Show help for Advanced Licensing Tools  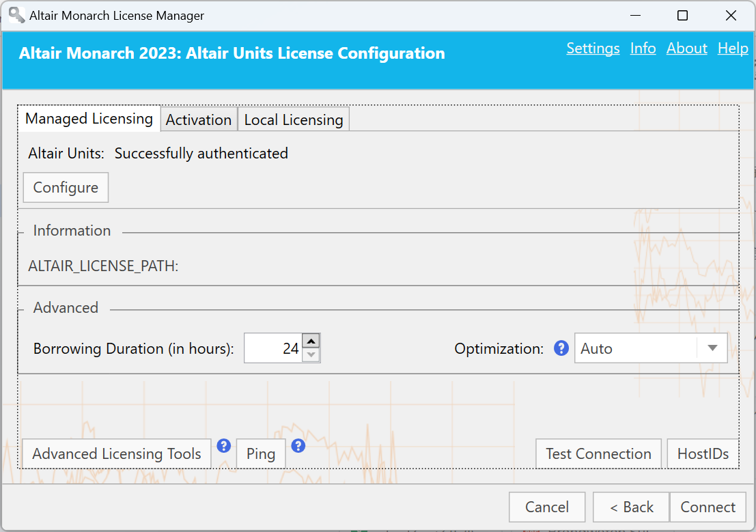click(x=224, y=446)
